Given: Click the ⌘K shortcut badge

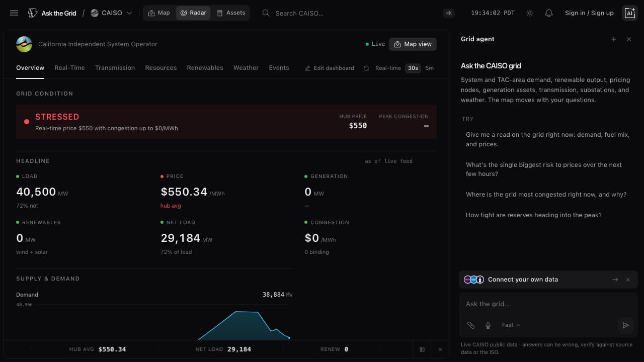Looking at the screenshot, I should (x=449, y=13).
